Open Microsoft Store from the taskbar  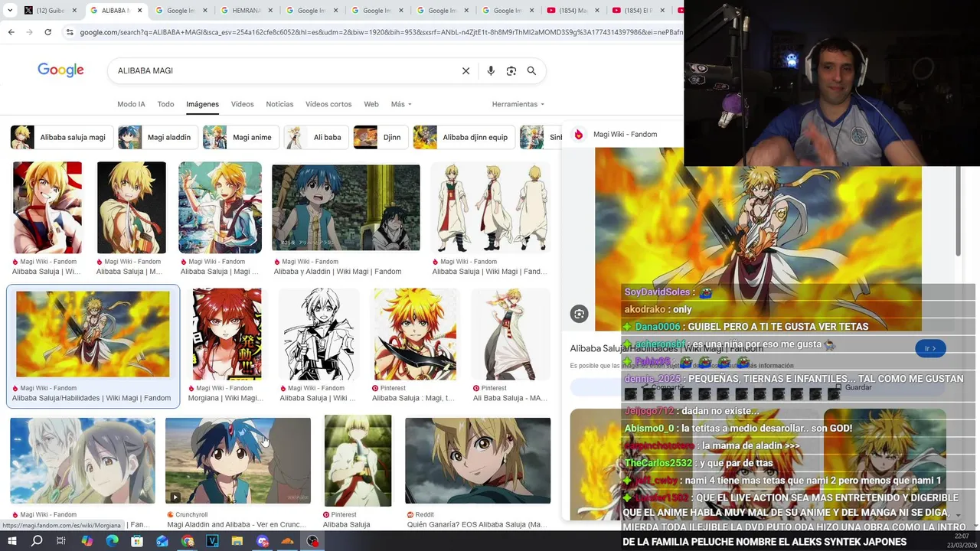click(x=137, y=541)
